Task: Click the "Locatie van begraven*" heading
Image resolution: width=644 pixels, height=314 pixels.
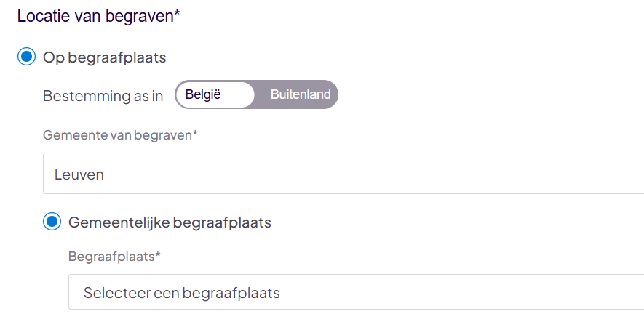Action: tap(98, 16)
